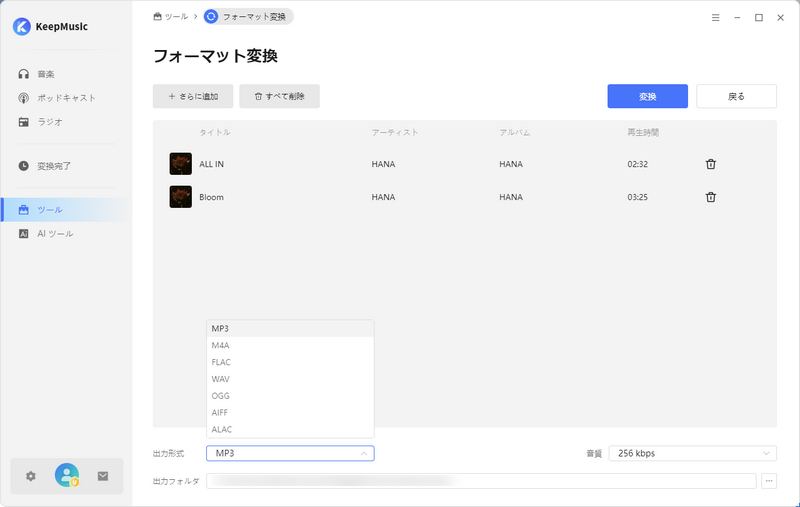Choose WAV from format list

290,379
